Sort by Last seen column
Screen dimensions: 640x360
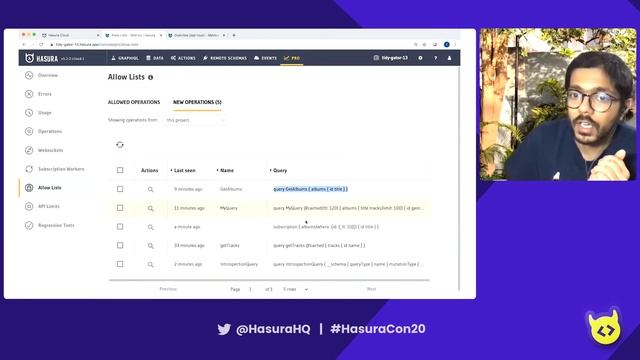184,170
